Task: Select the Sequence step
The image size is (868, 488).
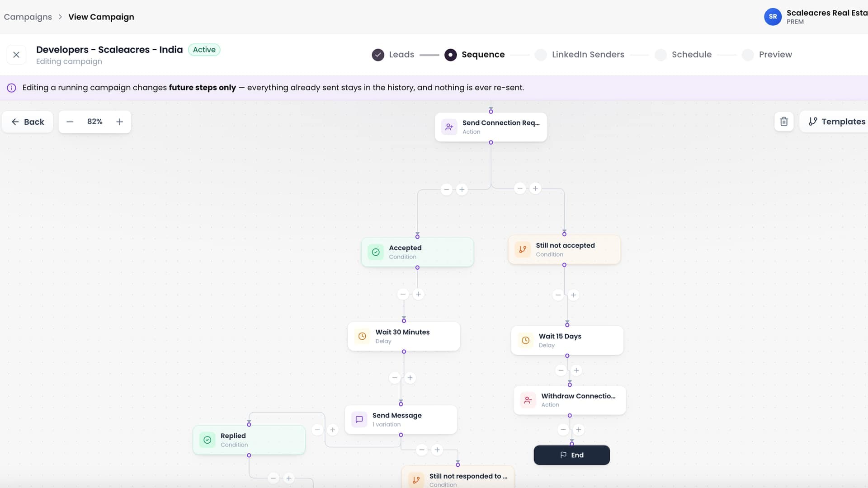Action: point(474,55)
